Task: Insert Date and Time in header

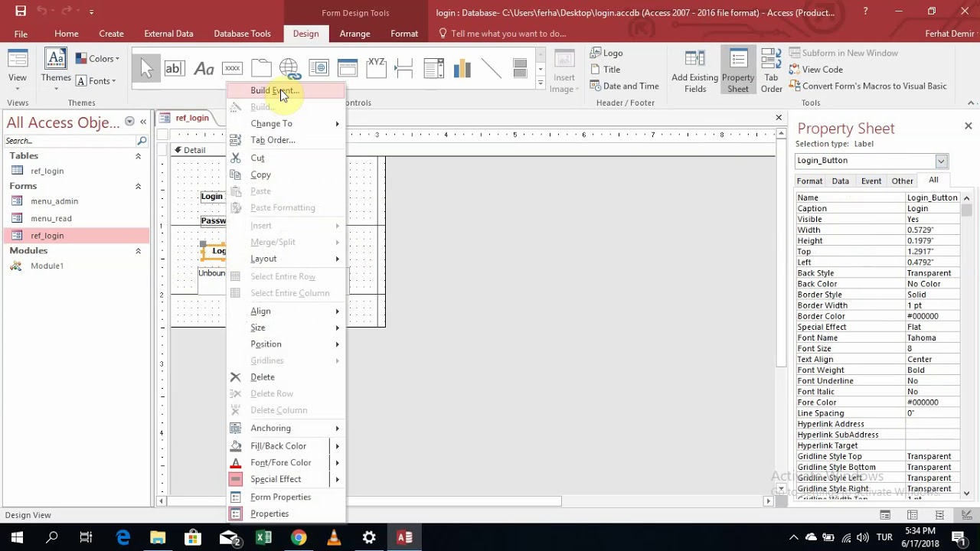Action: pos(624,86)
